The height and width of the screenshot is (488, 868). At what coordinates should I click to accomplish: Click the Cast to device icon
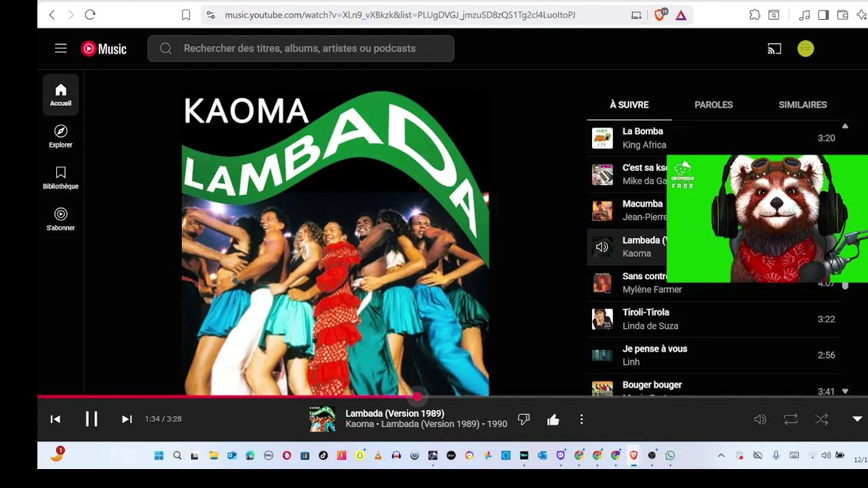click(774, 49)
